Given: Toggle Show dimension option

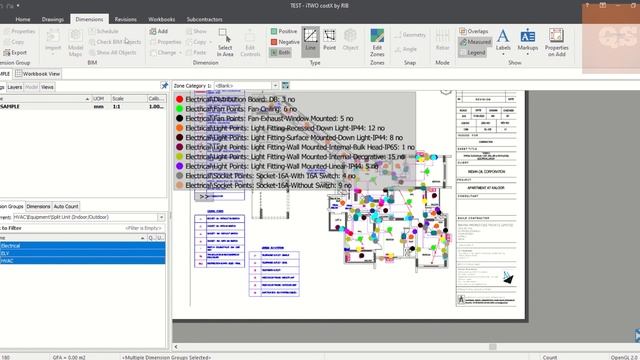Looking at the screenshot, I should pos(196,31).
